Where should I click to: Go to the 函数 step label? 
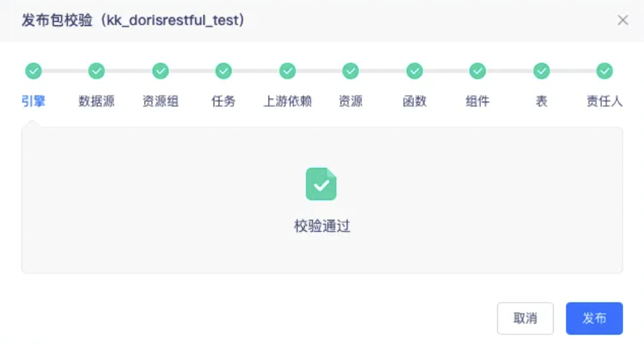[415, 101]
